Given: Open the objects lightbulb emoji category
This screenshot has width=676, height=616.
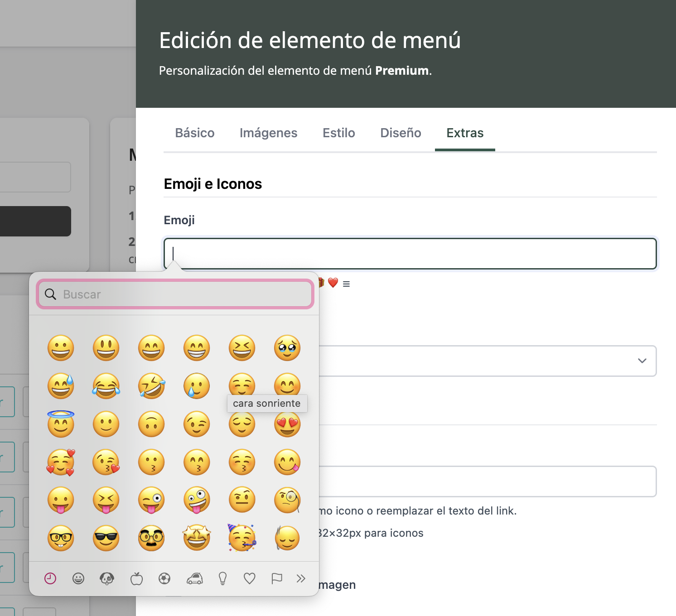Looking at the screenshot, I should [222, 578].
